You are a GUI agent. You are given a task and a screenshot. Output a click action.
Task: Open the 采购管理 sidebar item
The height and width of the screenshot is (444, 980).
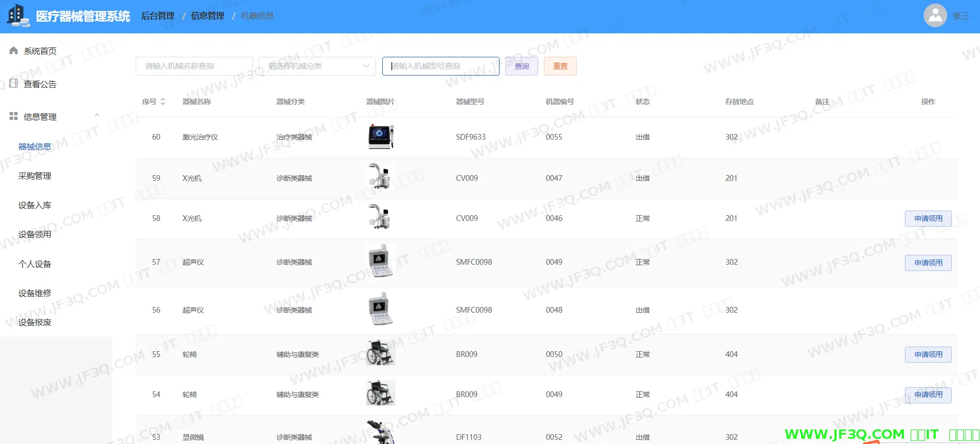click(x=35, y=176)
